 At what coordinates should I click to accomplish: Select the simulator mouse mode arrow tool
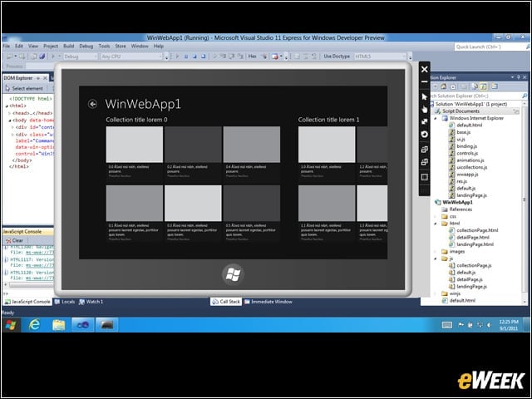tap(424, 96)
